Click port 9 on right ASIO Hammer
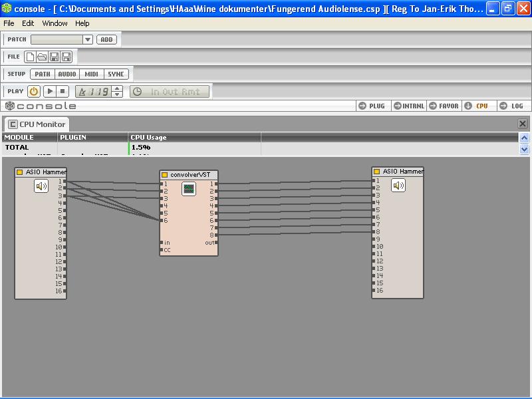Viewport: 532px width, 399px height. click(x=374, y=239)
